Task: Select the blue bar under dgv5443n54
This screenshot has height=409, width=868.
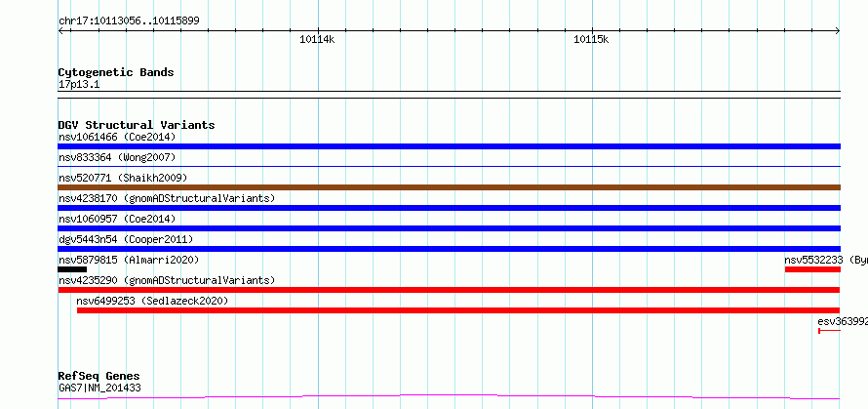Action: pos(449,249)
